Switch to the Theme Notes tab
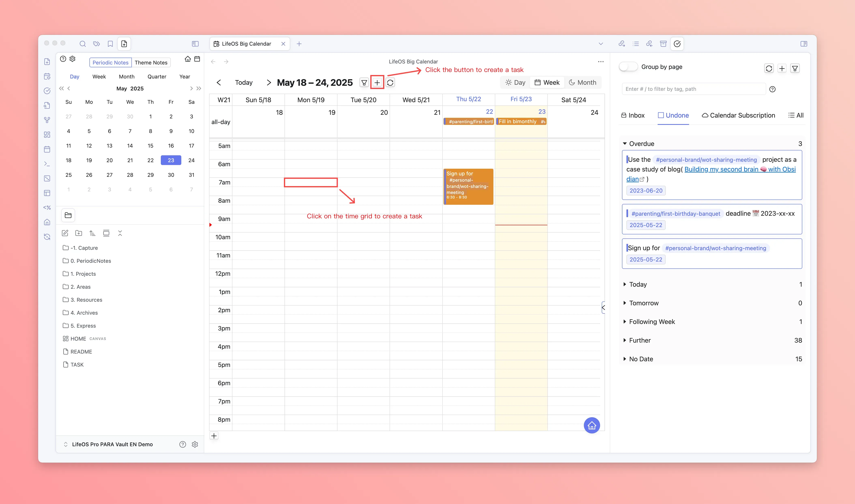 click(151, 62)
